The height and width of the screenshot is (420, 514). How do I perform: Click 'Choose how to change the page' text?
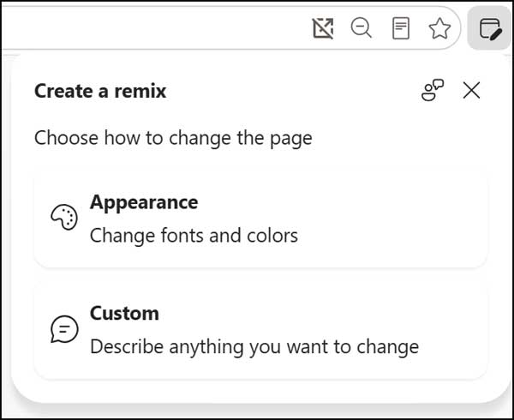(x=173, y=138)
